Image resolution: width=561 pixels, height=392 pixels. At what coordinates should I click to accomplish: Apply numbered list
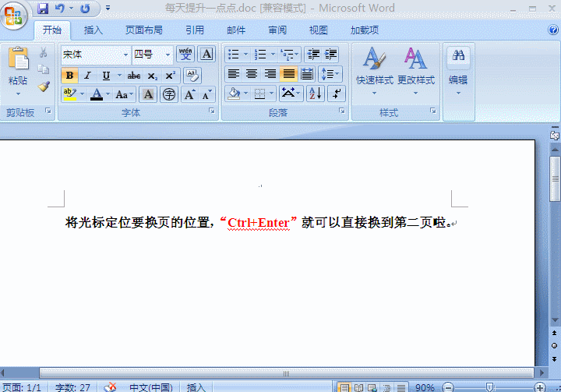pyautogui.click(x=260, y=54)
